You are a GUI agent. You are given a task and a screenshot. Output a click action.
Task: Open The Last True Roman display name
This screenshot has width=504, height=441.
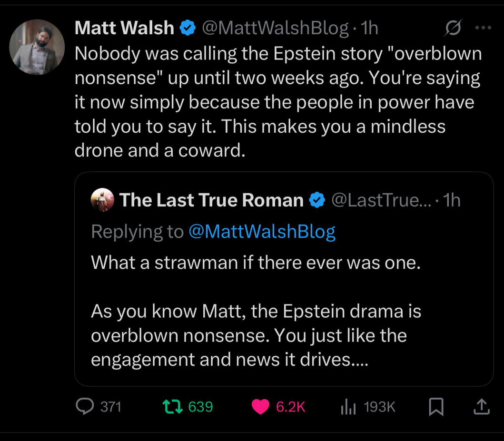[x=211, y=200]
